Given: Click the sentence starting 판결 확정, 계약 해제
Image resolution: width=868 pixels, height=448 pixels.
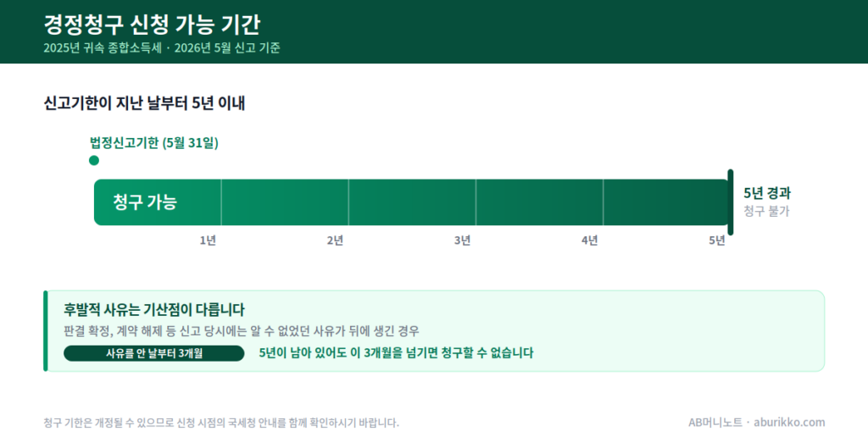Looking at the screenshot, I should [x=242, y=331].
